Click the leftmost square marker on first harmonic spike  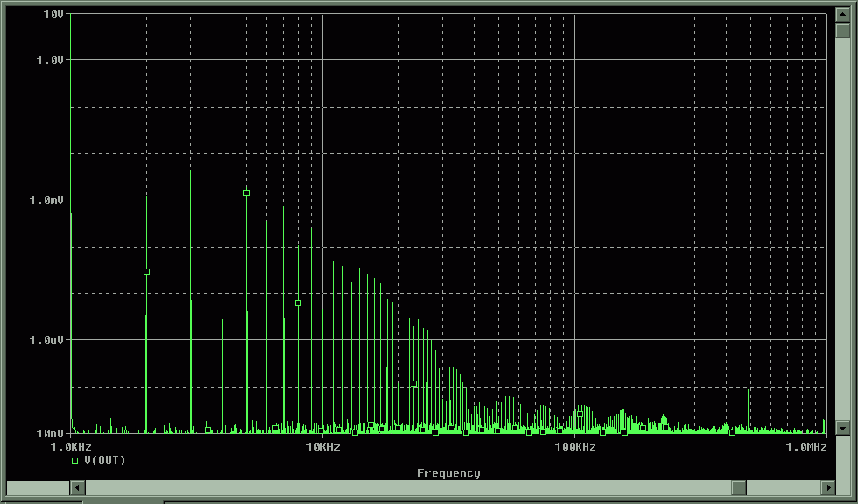coord(146,272)
